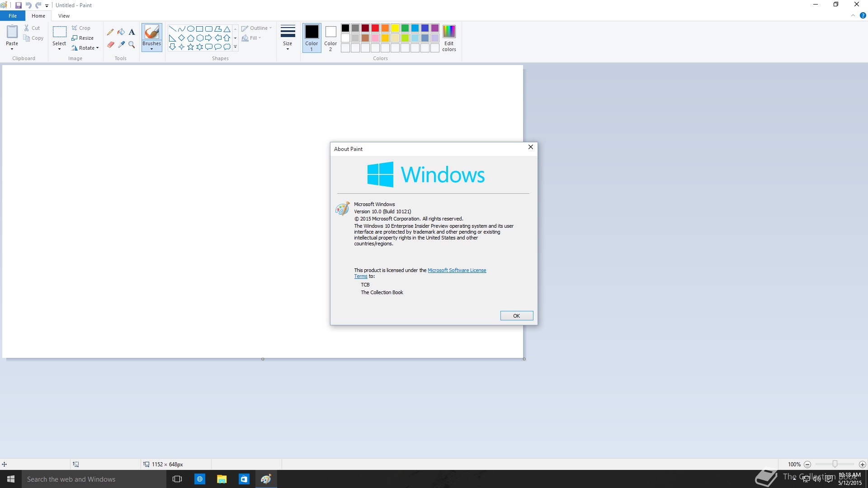868x488 pixels.
Task: Click the canvas bottom-right resize handle
Action: tap(524, 359)
